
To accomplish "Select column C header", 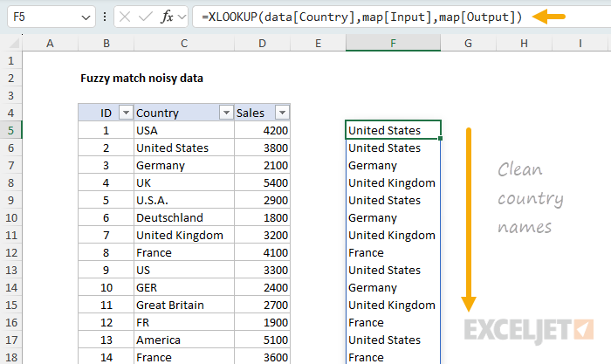I will [184, 43].
